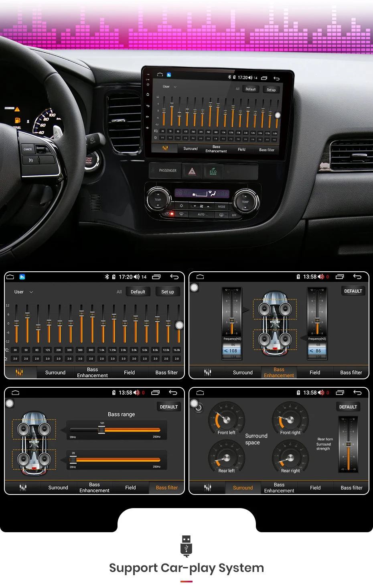Tap back arrow on Surround space screen

coord(357,393)
